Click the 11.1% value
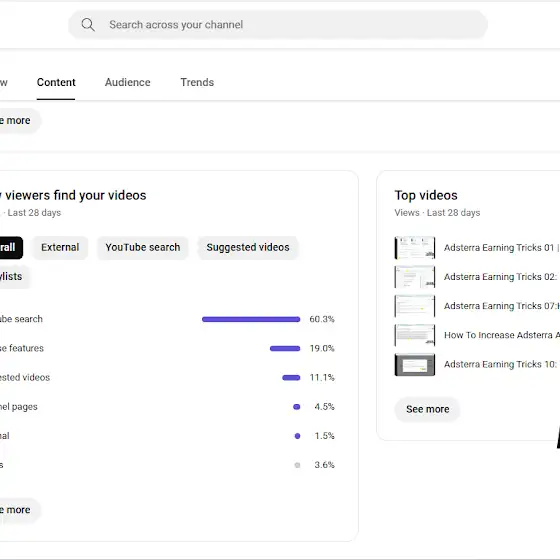 pos(322,378)
